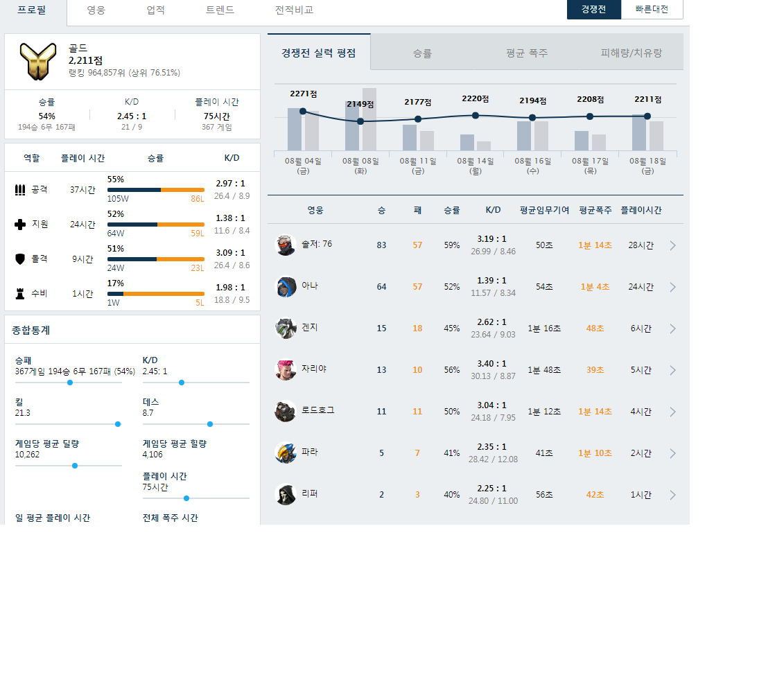Open the 영웅 heroes tab
This screenshot has width=784, height=684.
(x=96, y=10)
